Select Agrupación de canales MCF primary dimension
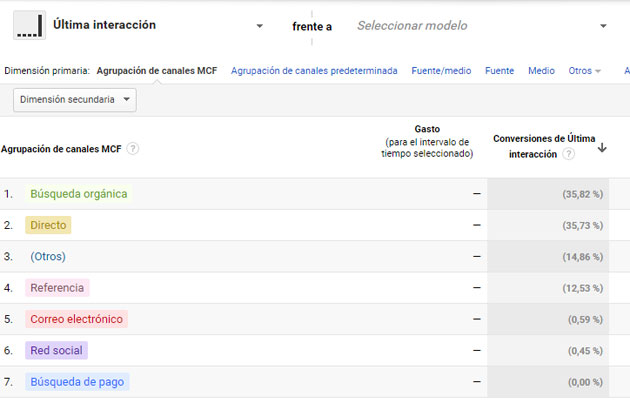Viewport: 630px width, 410px height. 159,71
